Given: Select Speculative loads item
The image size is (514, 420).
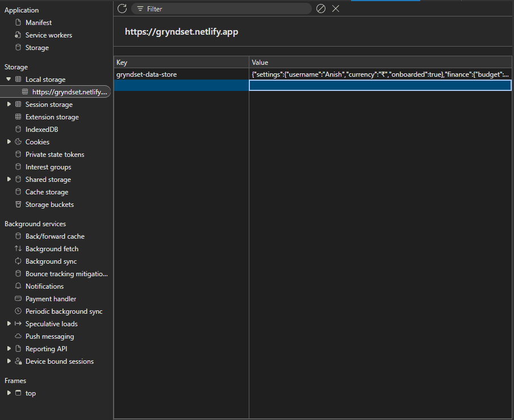Looking at the screenshot, I should tap(52, 323).
